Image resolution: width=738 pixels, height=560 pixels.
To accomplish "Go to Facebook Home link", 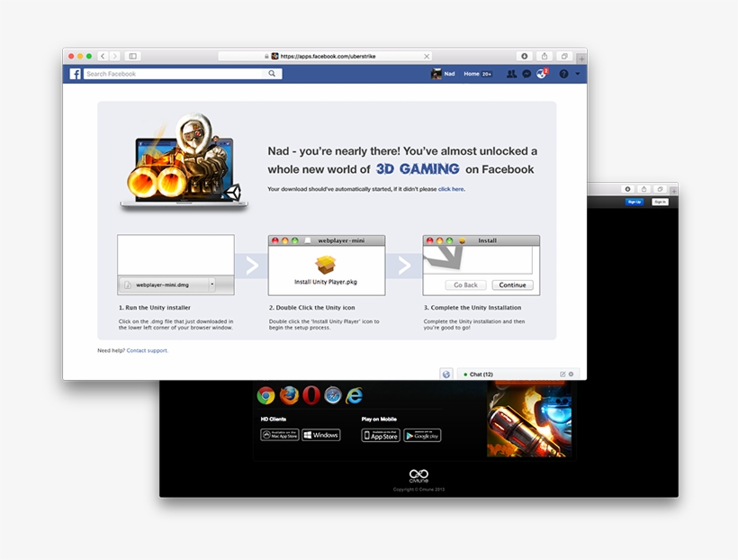I will click(x=471, y=74).
